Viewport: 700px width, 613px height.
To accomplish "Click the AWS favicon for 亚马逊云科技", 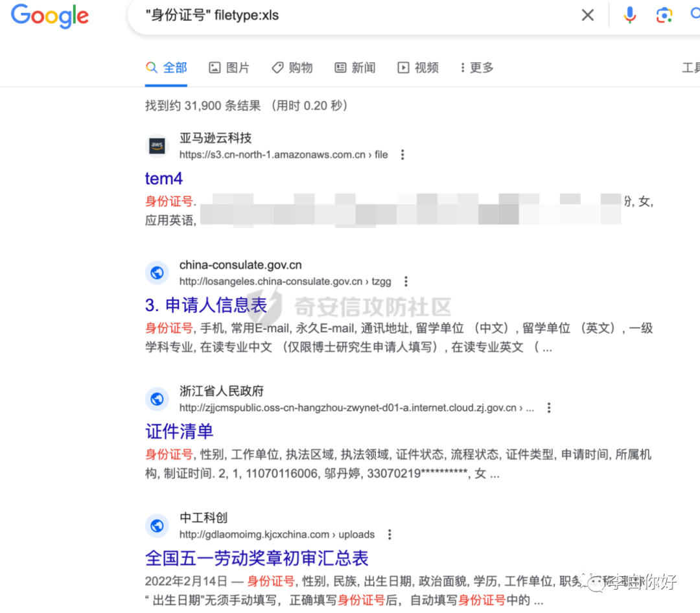I will [x=157, y=146].
